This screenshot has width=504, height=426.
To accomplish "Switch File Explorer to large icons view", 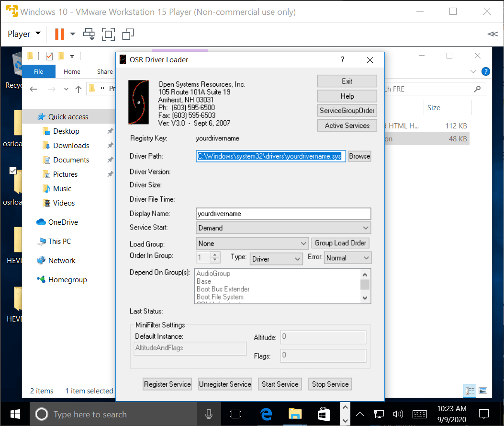I will coord(483,391).
